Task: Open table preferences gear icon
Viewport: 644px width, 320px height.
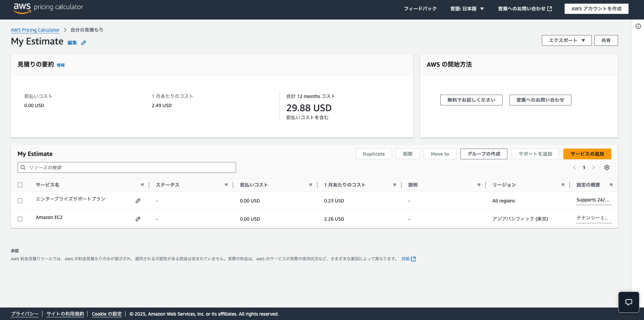Action: (x=607, y=167)
